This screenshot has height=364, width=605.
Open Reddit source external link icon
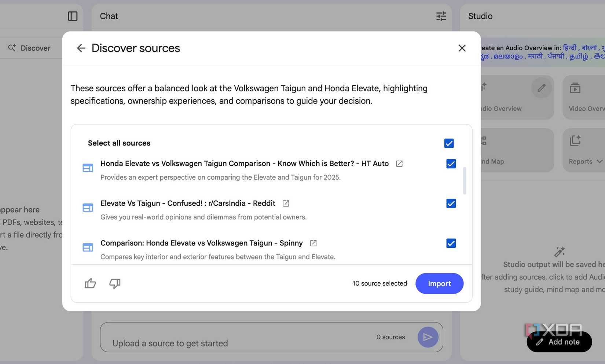286,203
